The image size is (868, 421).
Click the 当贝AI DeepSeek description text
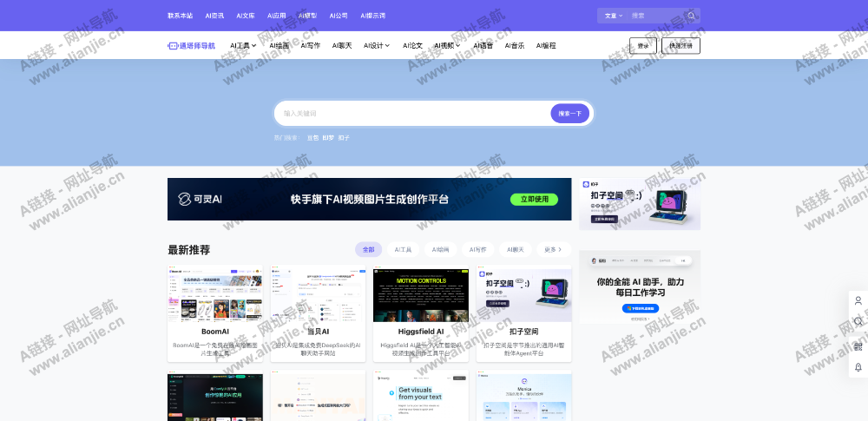[319, 348]
